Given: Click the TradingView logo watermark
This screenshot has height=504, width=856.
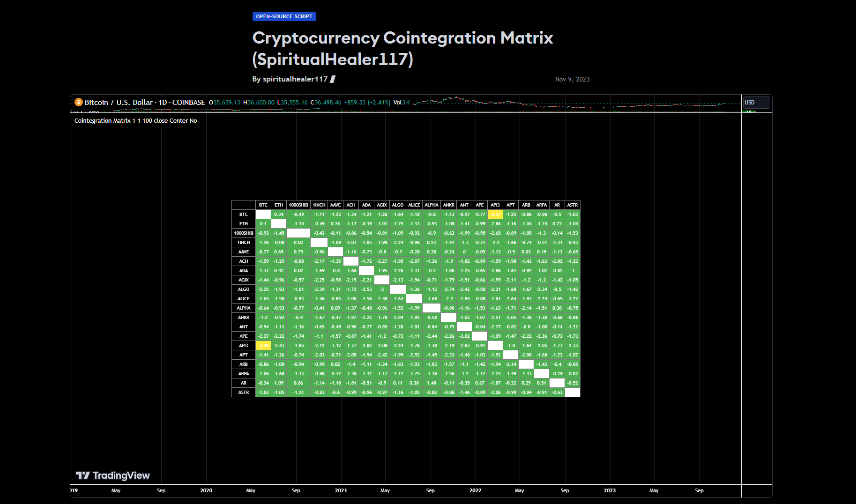Looking at the screenshot, I should coord(113,475).
